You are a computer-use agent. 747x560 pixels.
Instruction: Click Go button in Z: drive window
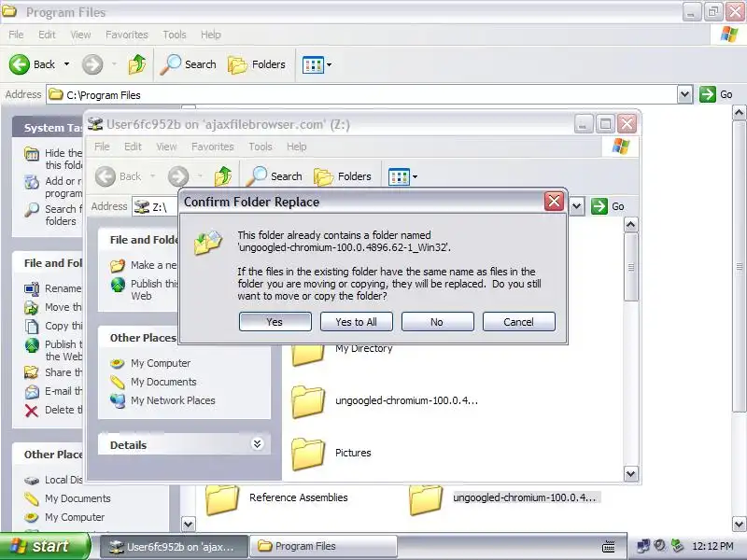(609, 206)
